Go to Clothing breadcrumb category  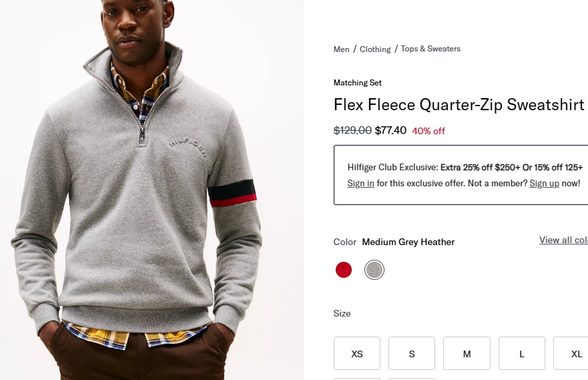coord(375,49)
